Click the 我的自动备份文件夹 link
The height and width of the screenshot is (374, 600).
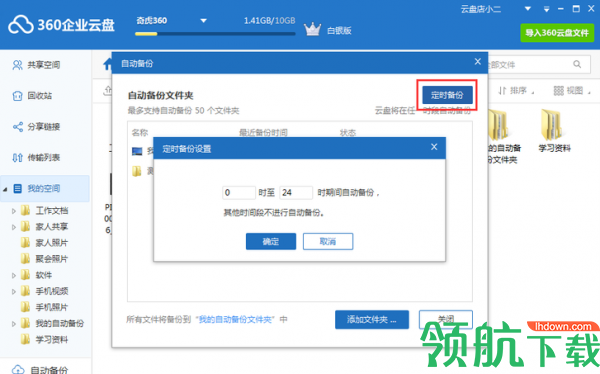(x=235, y=319)
